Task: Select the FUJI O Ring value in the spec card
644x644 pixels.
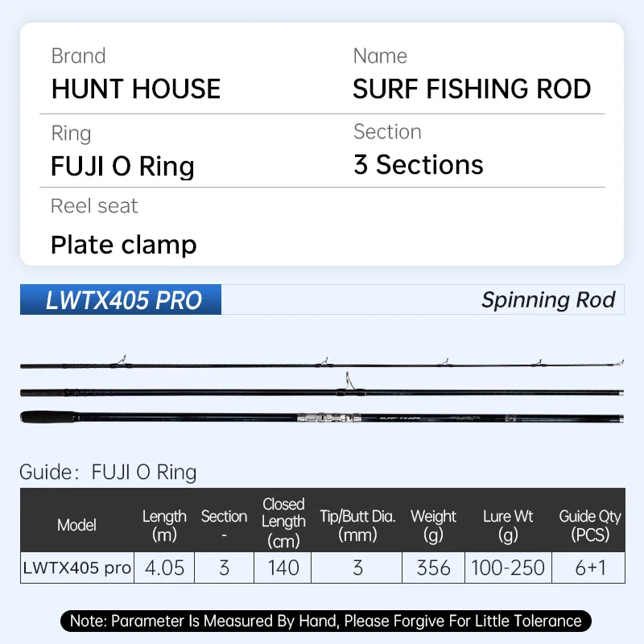Action: tap(122, 166)
